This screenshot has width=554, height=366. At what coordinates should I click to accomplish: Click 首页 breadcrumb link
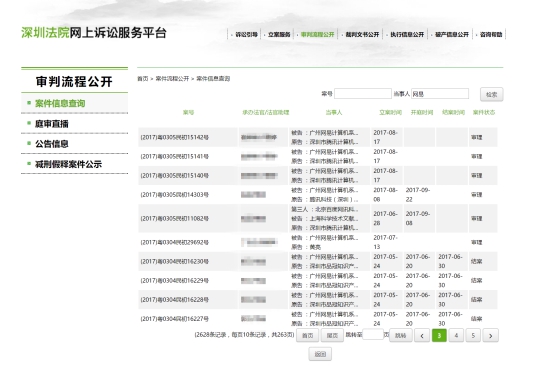[x=143, y=78]
